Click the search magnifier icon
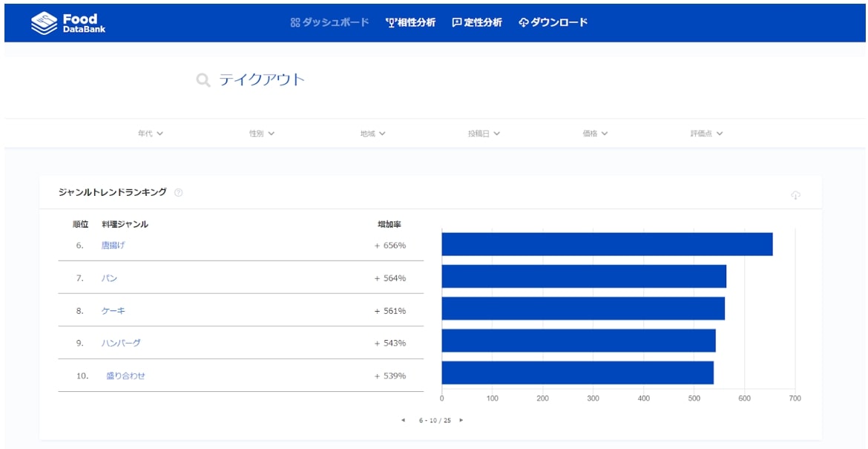868x449 pixels. coord(203,80)
